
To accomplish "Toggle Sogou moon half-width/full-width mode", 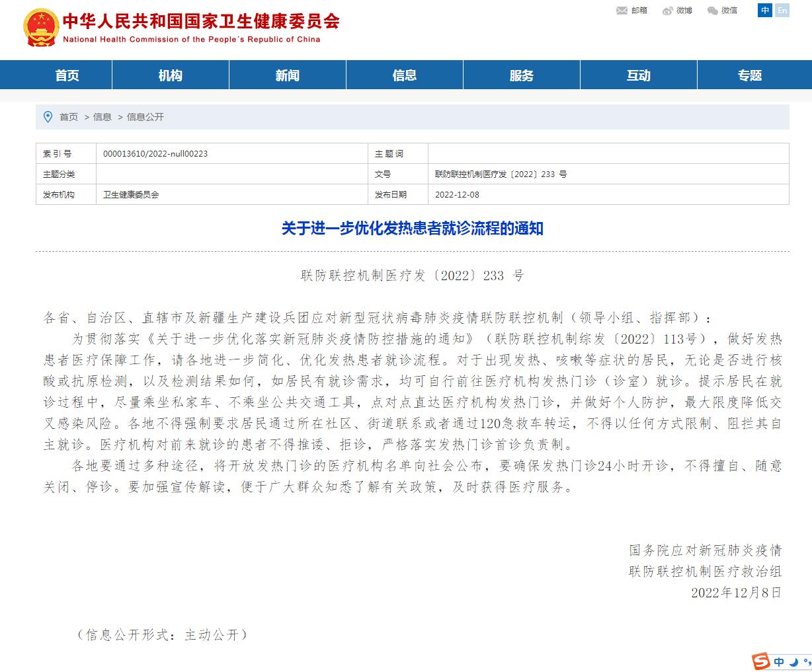I will [x=793, y=661].
